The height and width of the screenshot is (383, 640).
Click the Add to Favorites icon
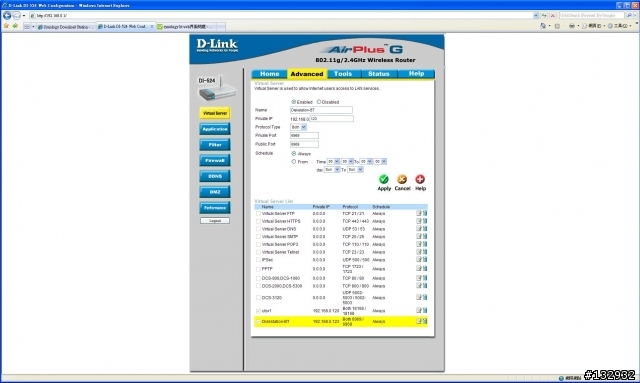[x=15, y=26]
